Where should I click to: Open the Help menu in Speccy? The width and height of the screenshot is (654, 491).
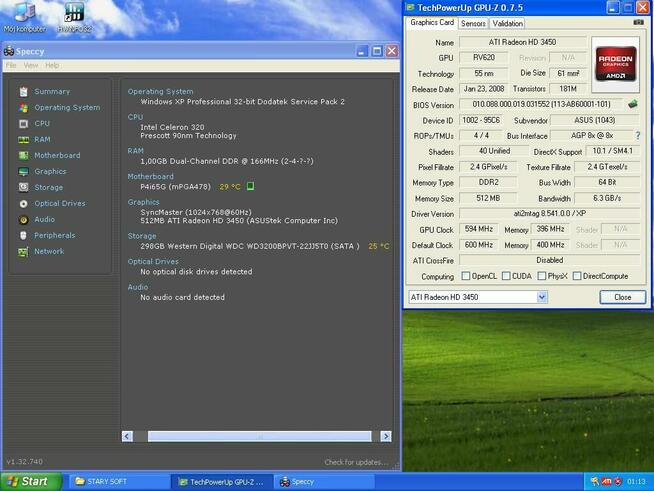click(x=52, y=65)
